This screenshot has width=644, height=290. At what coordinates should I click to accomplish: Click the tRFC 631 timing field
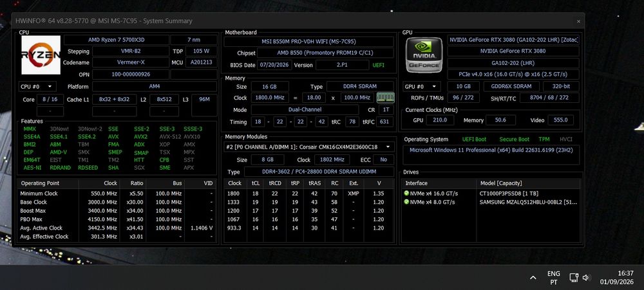pos(384,122)
